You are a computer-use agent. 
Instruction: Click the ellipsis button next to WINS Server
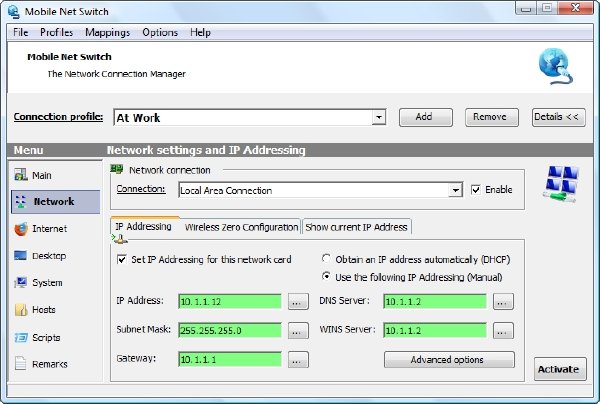[x=503, y=331]
